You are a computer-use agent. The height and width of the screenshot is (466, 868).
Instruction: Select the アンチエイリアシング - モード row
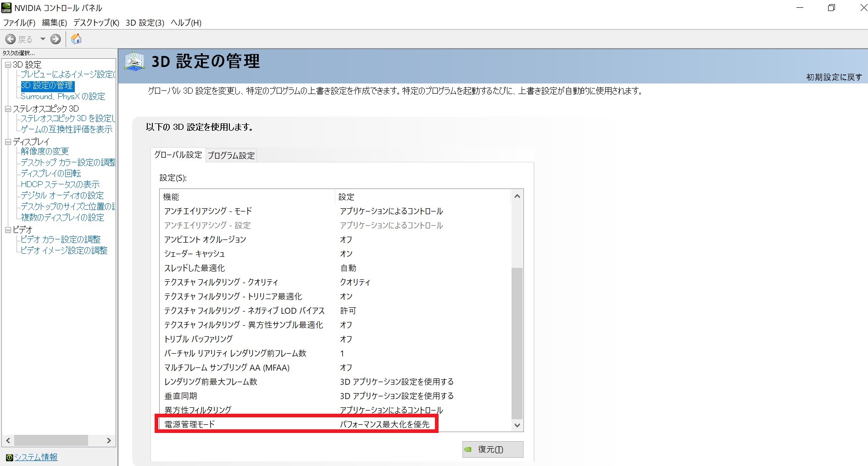click(335, 211)
